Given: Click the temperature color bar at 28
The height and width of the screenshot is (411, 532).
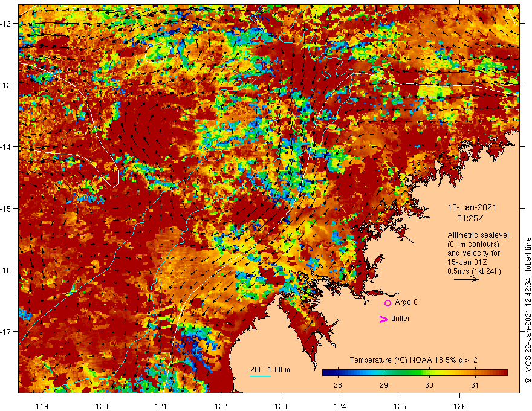Looking at the screenshot, I should [x=337, y=373].
